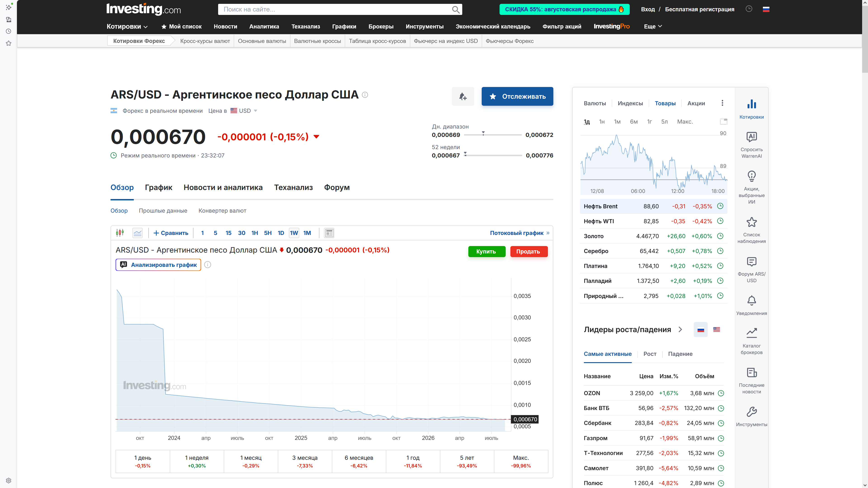This screenshot has height=488, width=868.
Task: Click the Дн. диапазон range slider
Action: (x=492, y=135)
